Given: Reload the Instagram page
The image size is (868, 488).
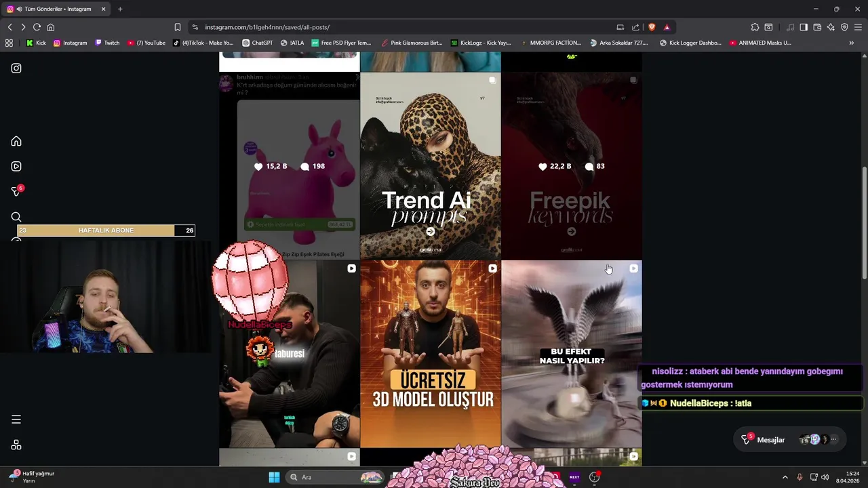Looking at the screenshot, I should pyautogui.click(x=37, y=27).
